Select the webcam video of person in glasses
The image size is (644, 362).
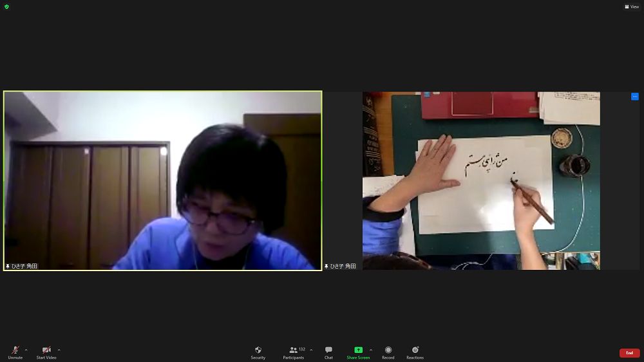click(x=162, y=180)
